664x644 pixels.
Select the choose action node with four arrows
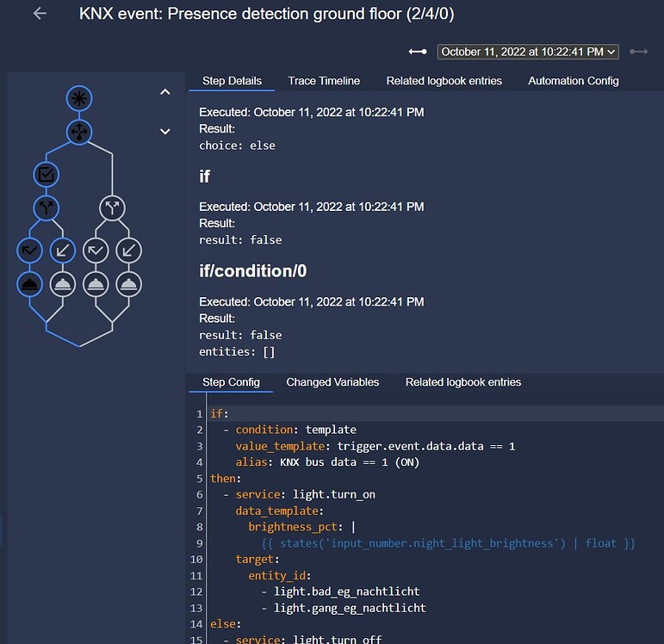(x=79, y=132)
